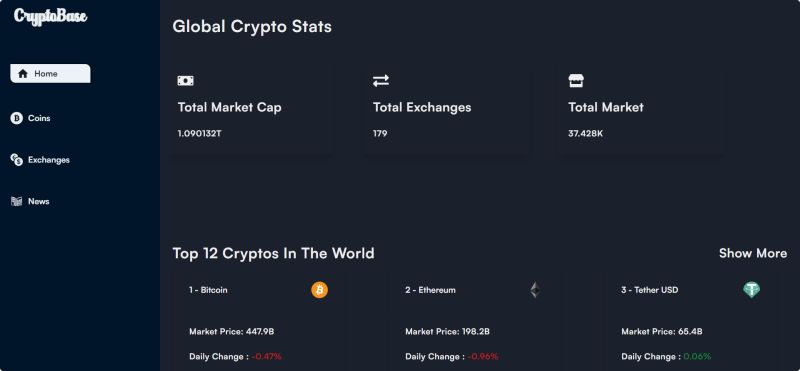Click the Exchanges coins icon in sidebar
Viewport: 800px width, 371px height.
click(16, 160)
